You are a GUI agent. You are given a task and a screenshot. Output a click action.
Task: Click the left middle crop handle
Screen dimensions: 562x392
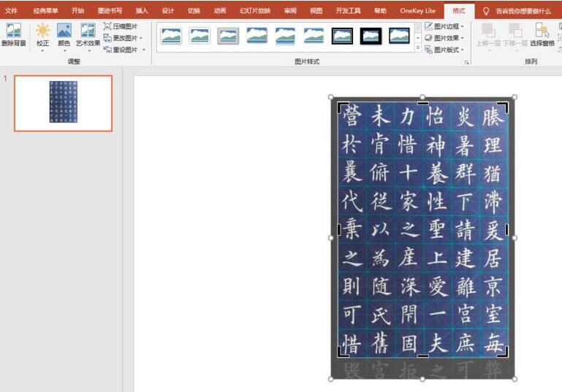coord(338,229)
